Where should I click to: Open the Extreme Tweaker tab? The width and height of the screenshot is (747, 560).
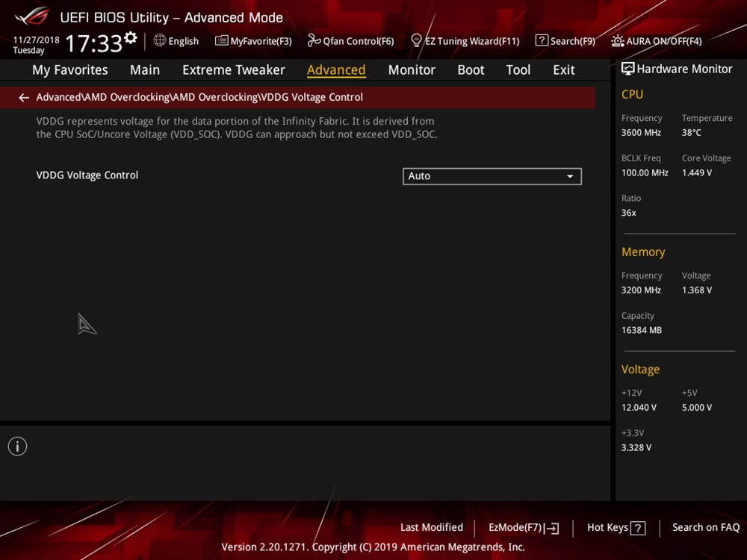click(233, 70)
